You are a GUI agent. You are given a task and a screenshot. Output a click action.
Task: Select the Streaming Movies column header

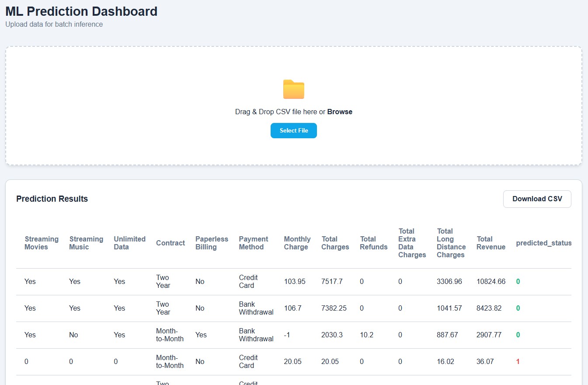coord(42,243)
